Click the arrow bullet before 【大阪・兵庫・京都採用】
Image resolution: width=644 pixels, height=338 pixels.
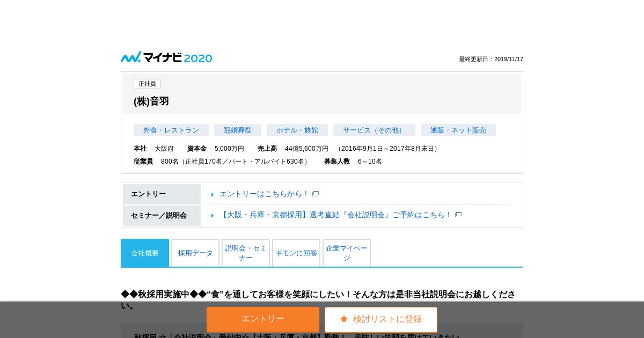click(213, 216)
